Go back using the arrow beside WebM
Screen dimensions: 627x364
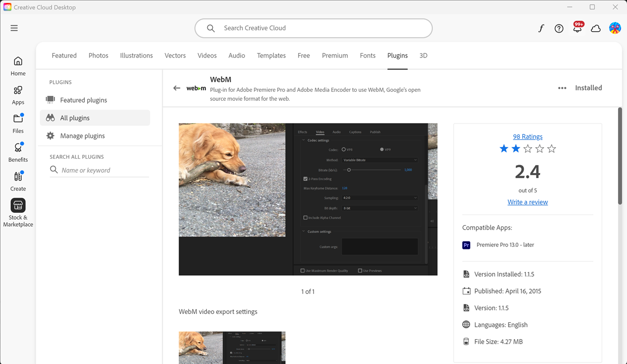tap(177, 88)
